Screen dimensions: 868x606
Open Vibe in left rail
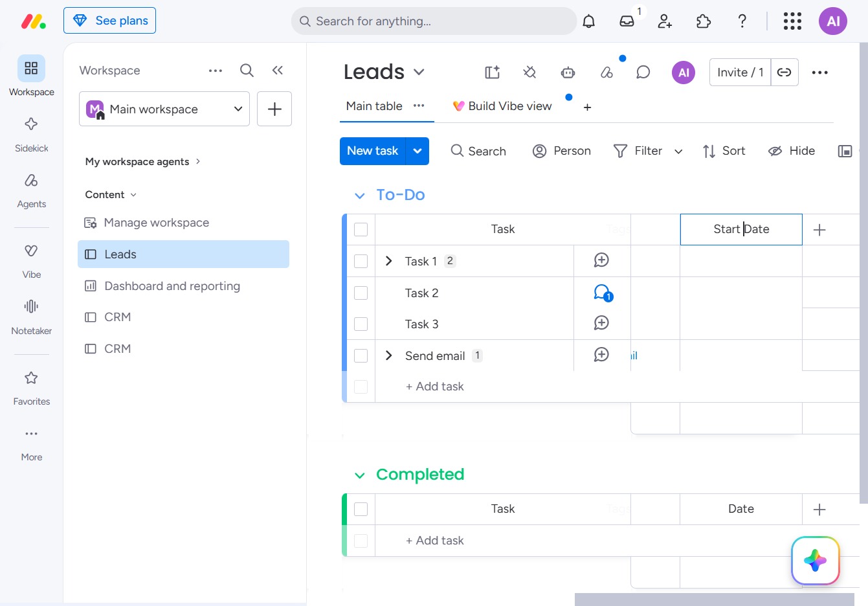pyautogui.click(x=31, y=260)
